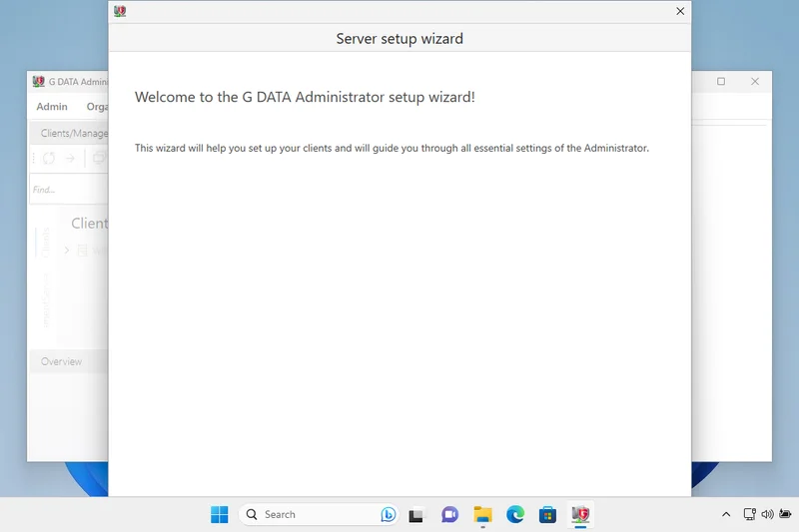Click the network icon in system tray
Viewport: 799px width, 532px height.
tap(749, 514)
